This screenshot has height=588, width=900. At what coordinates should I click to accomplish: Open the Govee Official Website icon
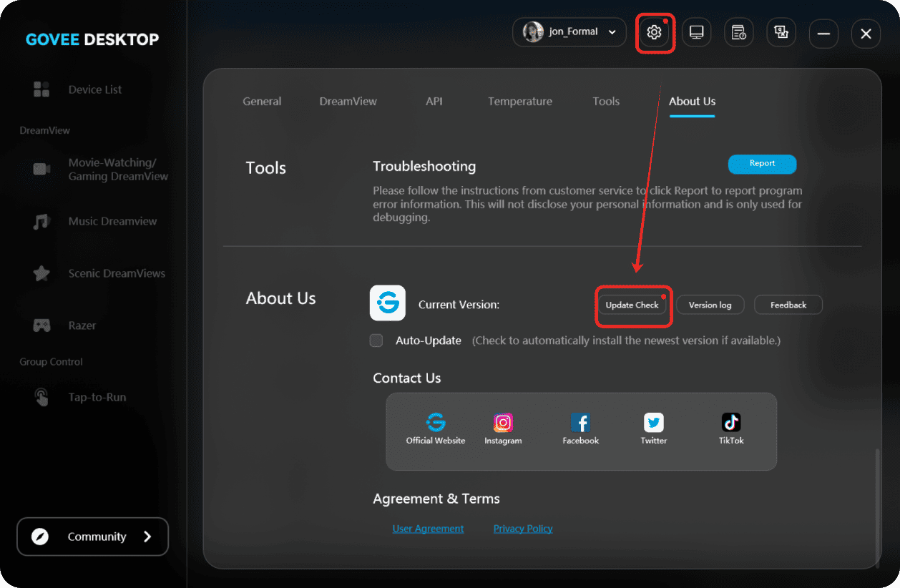[x=435, y=423]
